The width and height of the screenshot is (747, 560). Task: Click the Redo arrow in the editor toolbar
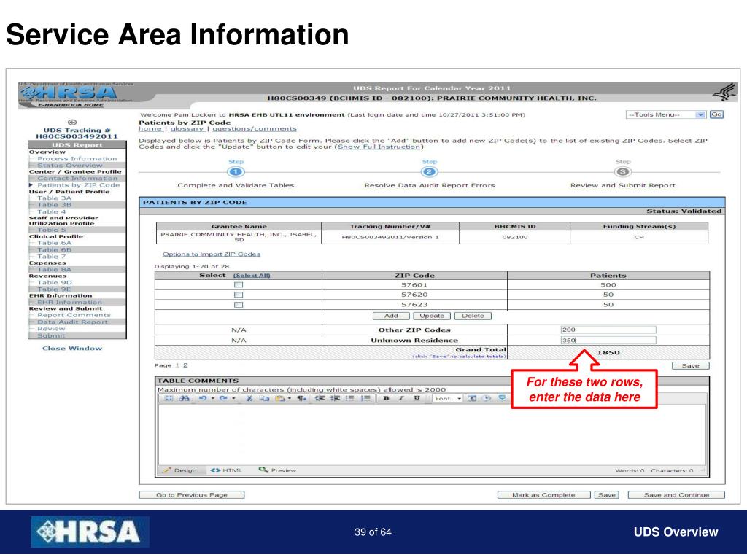point(223,399)
